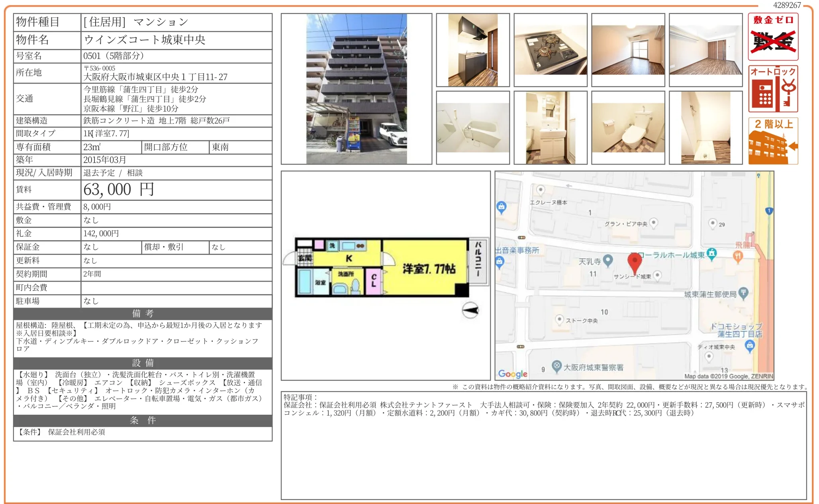Click the 備考 section header
This screenshot has height=504, width=819.
coord(143,314)
